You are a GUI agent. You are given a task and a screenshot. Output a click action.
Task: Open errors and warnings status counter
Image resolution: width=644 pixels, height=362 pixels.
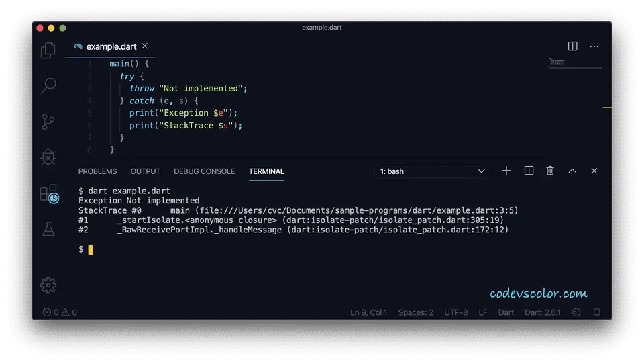(x=60, y=312)
